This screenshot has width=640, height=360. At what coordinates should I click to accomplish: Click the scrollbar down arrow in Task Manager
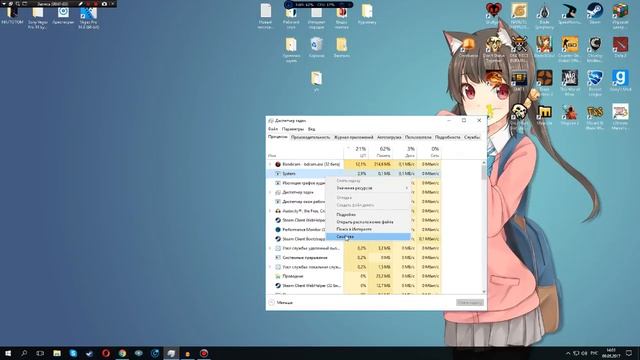click(x=484, y=291)
